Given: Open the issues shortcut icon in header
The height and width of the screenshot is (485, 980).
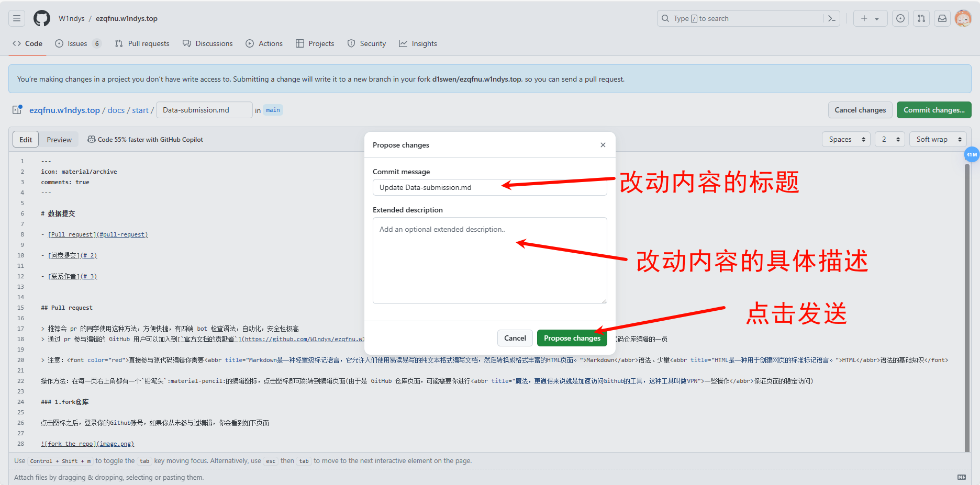Looking at the screenshot, I should point(900,18).
